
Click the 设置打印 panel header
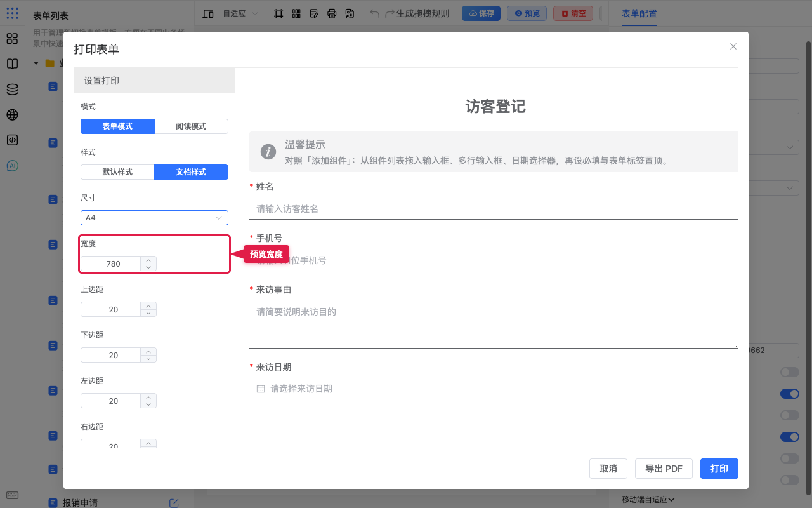[154, 81]
